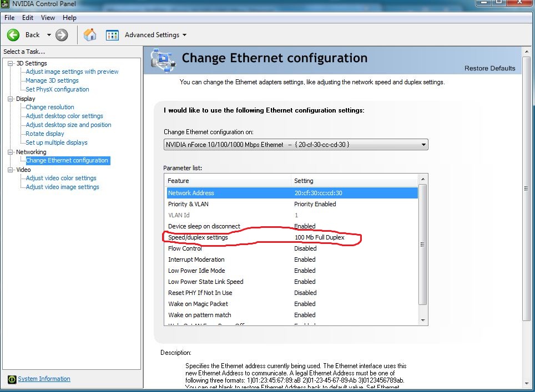Open the Edit menu

tap(28, 18)
